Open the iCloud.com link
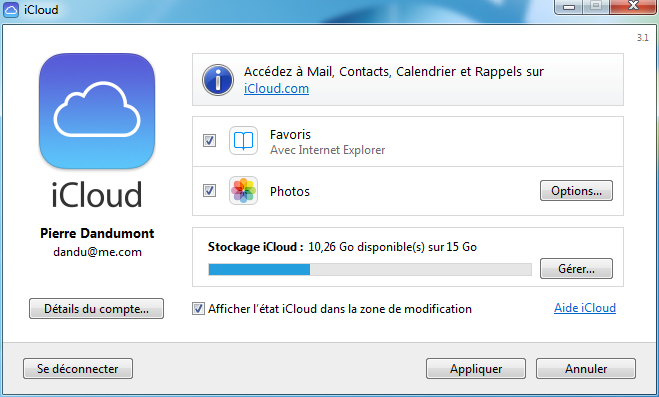Image resolution: width=659 pixels, height=397 pixels. tap(276, 89)
